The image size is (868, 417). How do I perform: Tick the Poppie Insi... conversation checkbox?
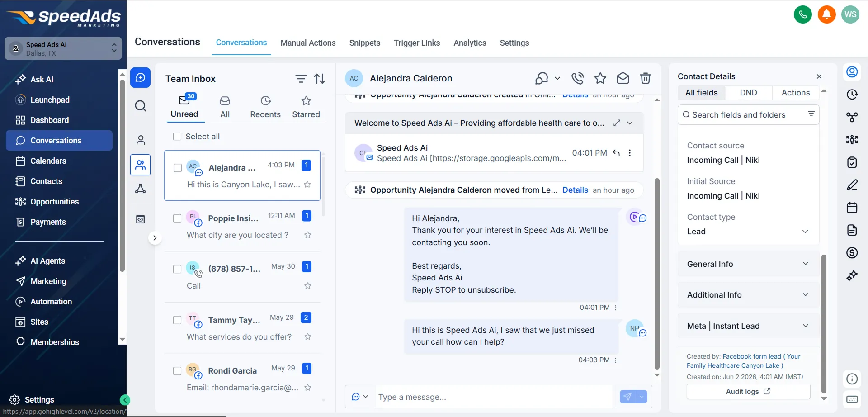pyautogui.click(x=177, y=218)
